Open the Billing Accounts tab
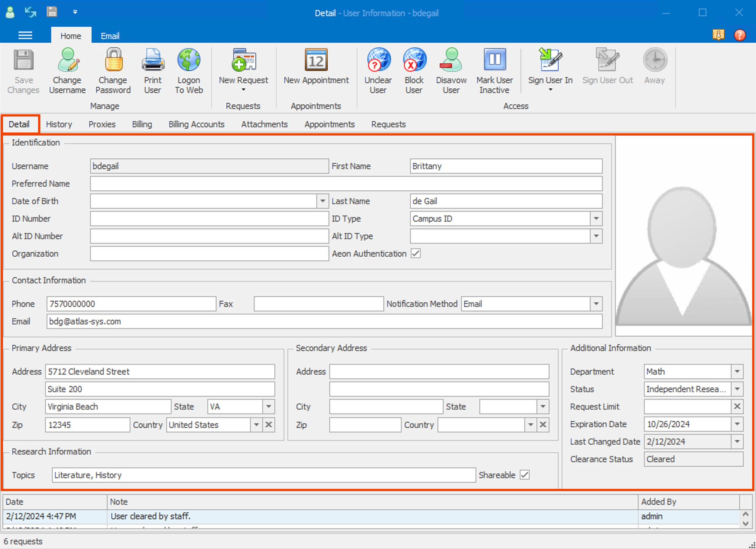Viewport: 756px width, 549px height. point(196,124)
